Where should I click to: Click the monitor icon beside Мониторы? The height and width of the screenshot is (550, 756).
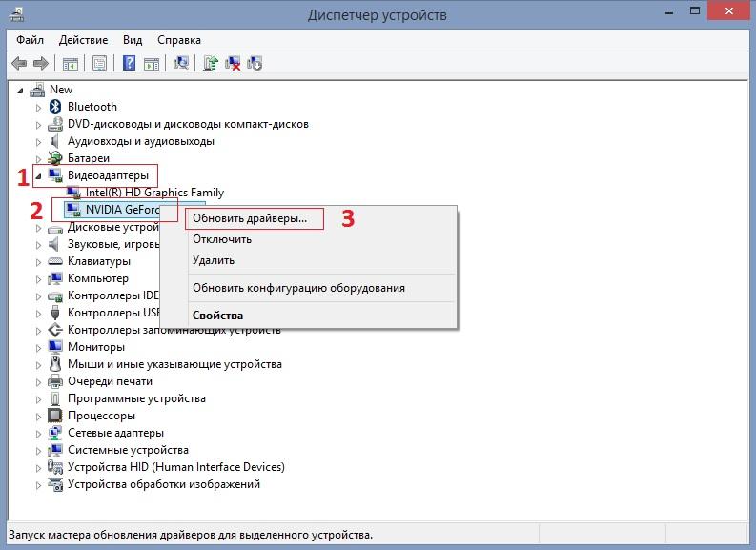55,347
